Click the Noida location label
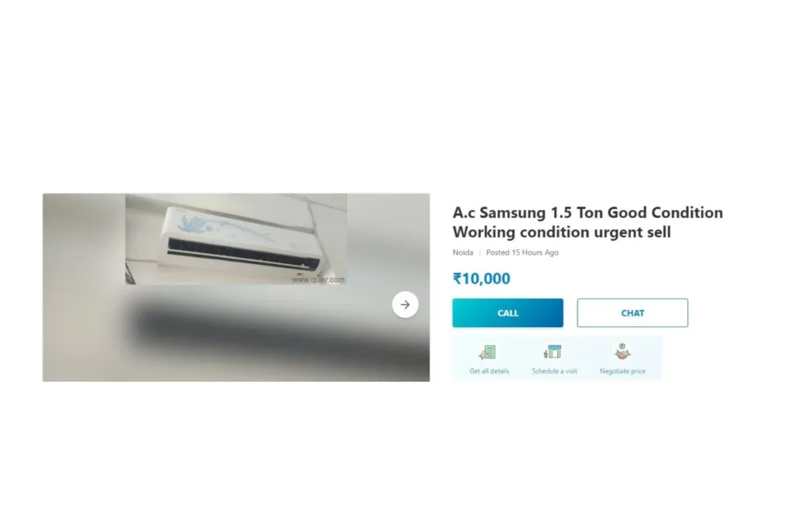The width and height of the screenshot is (798, 532). click(463, 252)
